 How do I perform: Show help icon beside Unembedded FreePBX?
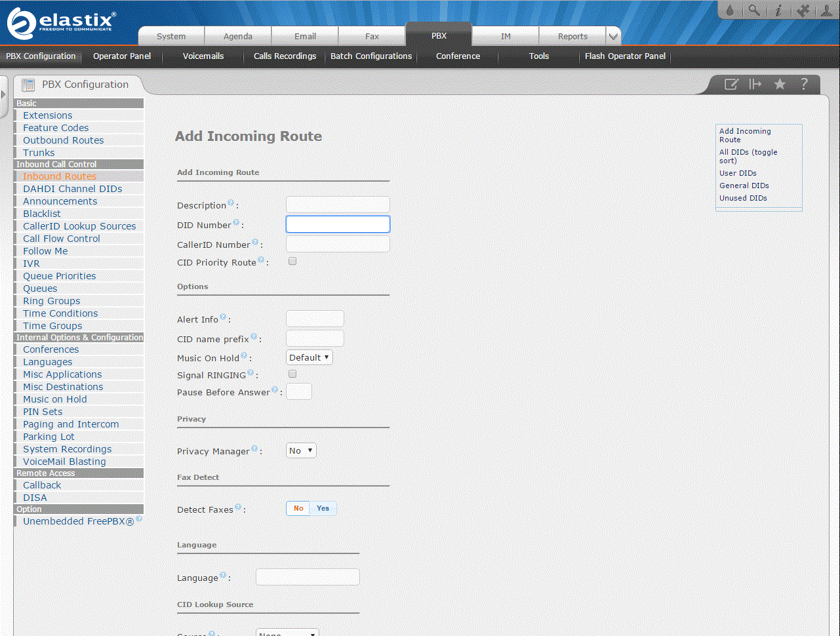[139, 519]
